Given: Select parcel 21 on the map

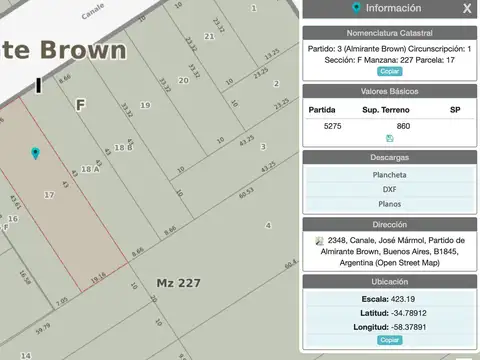Looking at the screenshot, I should click(209, 36).
